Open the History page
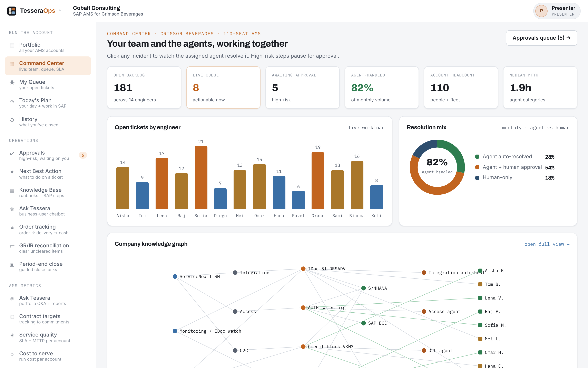 [48, 122]
